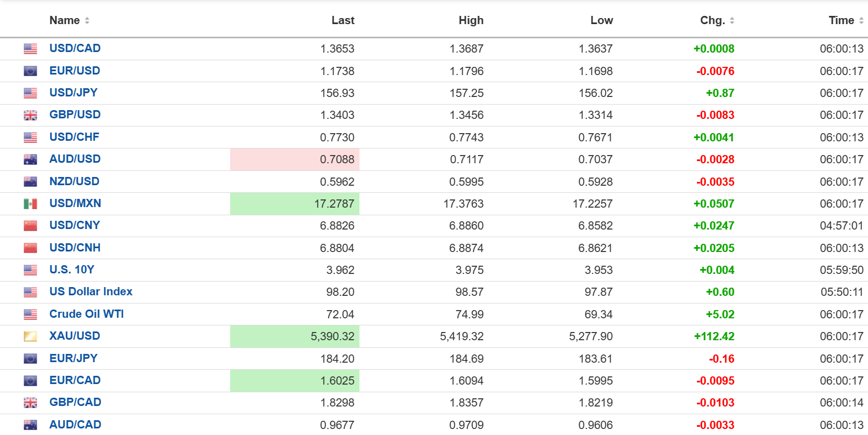Sort by the Chg. column arrows
The image size is (868, 435).
coord(732,21)
